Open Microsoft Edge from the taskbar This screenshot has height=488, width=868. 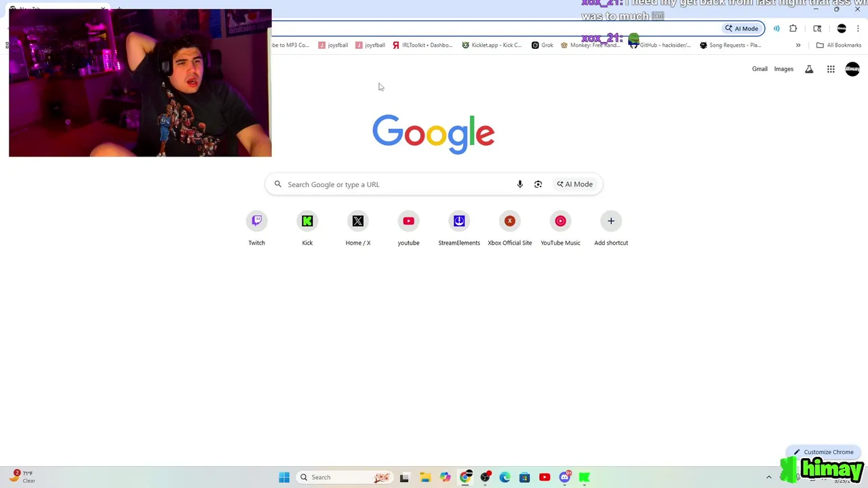(x=505, y=477)
